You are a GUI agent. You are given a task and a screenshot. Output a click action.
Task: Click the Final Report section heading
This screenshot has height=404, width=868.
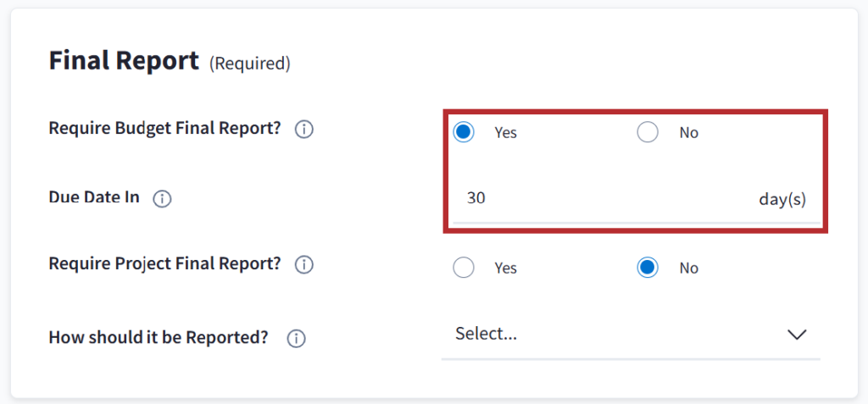coord(124,61)
